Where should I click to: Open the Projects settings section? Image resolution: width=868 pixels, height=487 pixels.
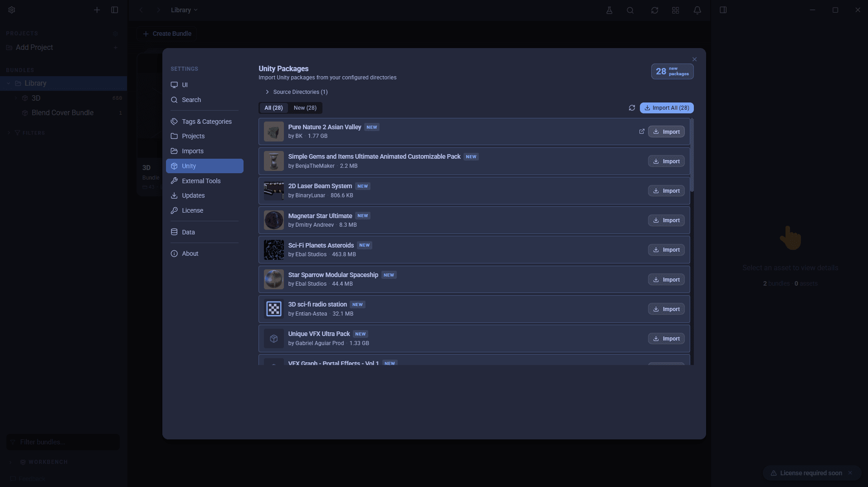pos(205,136)
